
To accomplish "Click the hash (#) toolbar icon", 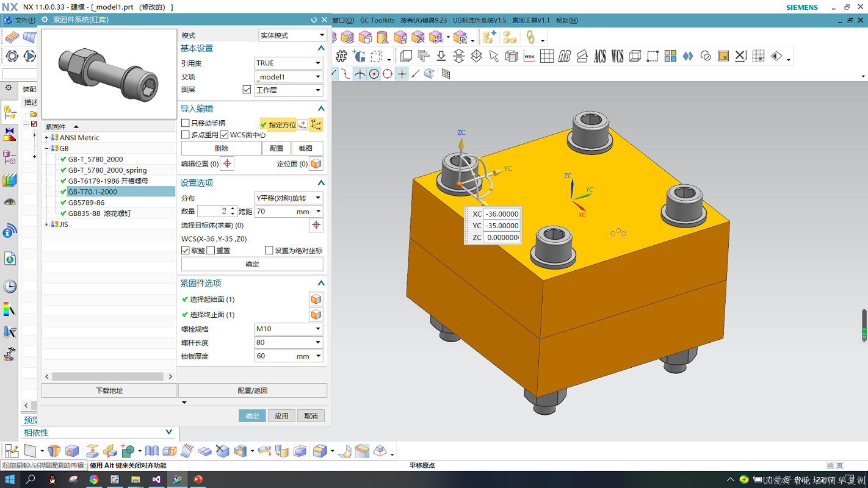I will point(341,56).
